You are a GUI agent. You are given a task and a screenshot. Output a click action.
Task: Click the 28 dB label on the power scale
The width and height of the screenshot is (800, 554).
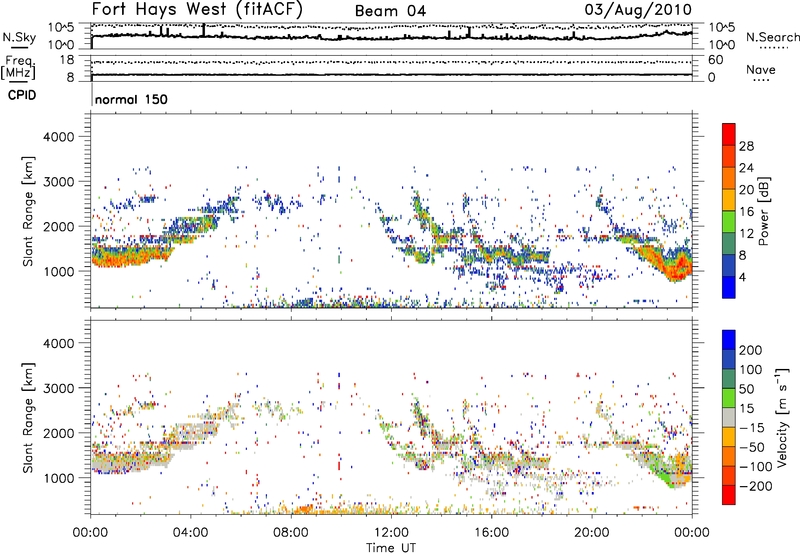pyautogui.click(x=746, y=146)
